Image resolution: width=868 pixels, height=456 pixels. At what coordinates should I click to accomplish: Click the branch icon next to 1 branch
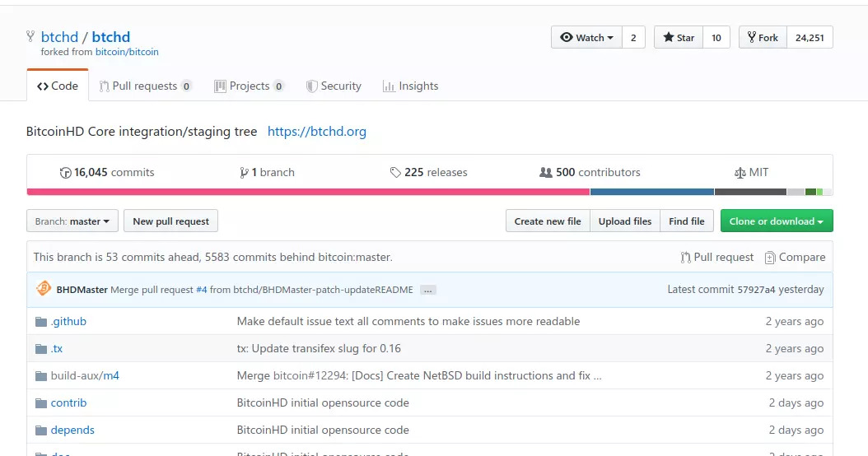244,173
